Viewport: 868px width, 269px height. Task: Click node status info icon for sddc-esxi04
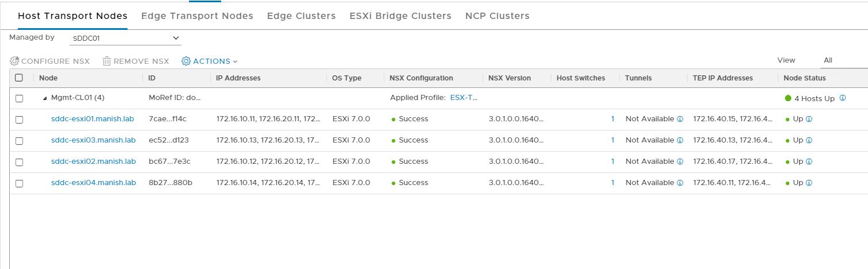(x=809, y=183)
